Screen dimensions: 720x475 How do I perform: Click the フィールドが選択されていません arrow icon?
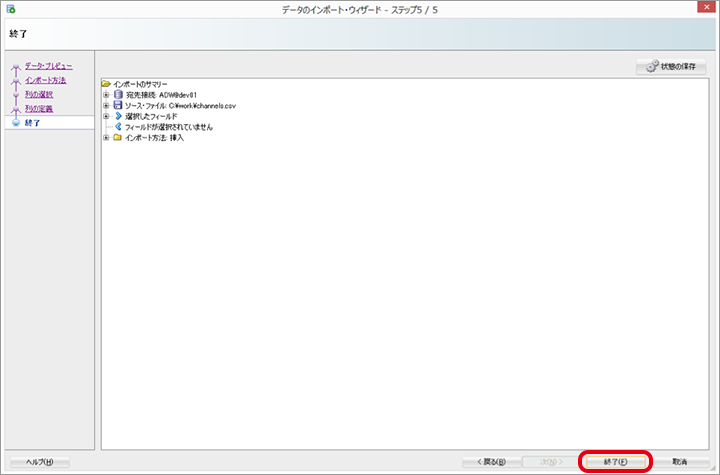click(x=118, y=127)
